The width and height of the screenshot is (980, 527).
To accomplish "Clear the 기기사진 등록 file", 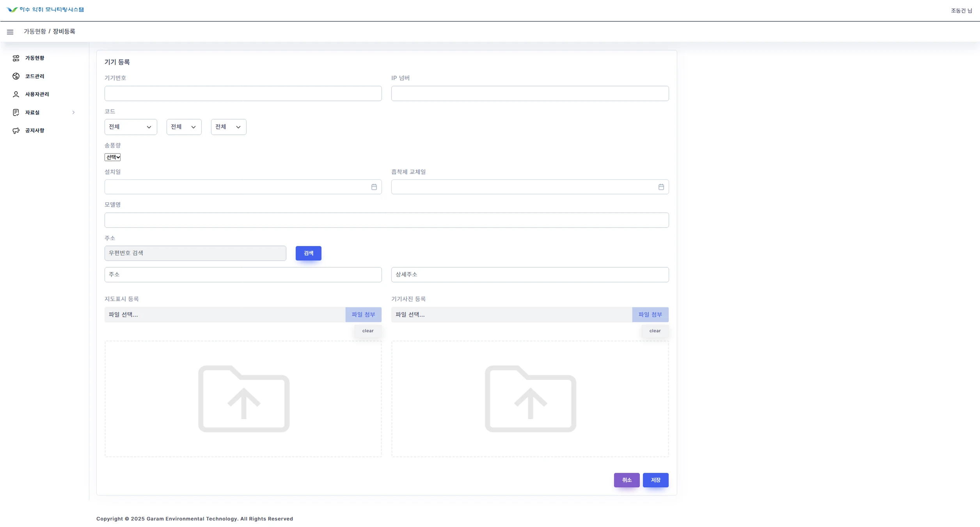I will pos(655,331).
